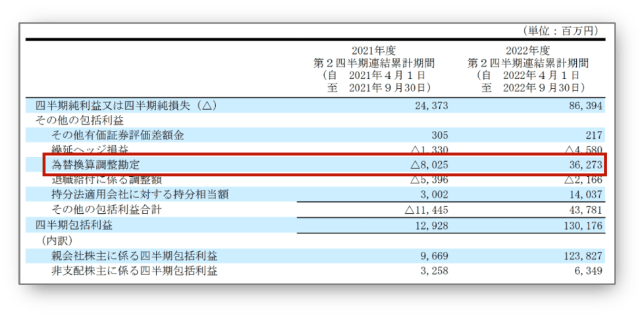Click the 43,781 total value
This screenshot has width=644, height=317.
click(585, 210)
